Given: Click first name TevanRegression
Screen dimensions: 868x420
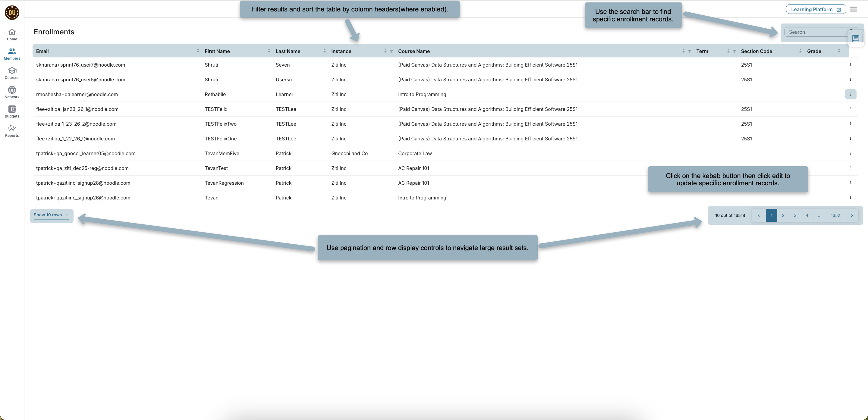Looking at the screenshot, I should click(224, 183).
